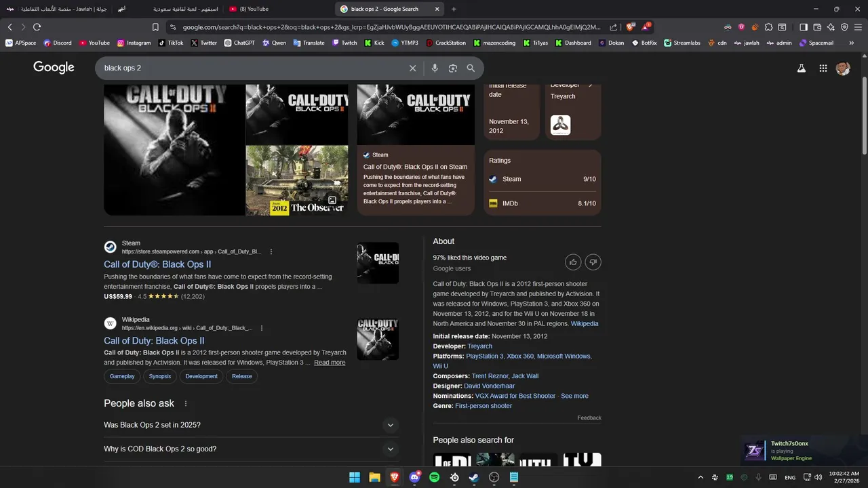Go back with the browser back arrow

[9, 27]
